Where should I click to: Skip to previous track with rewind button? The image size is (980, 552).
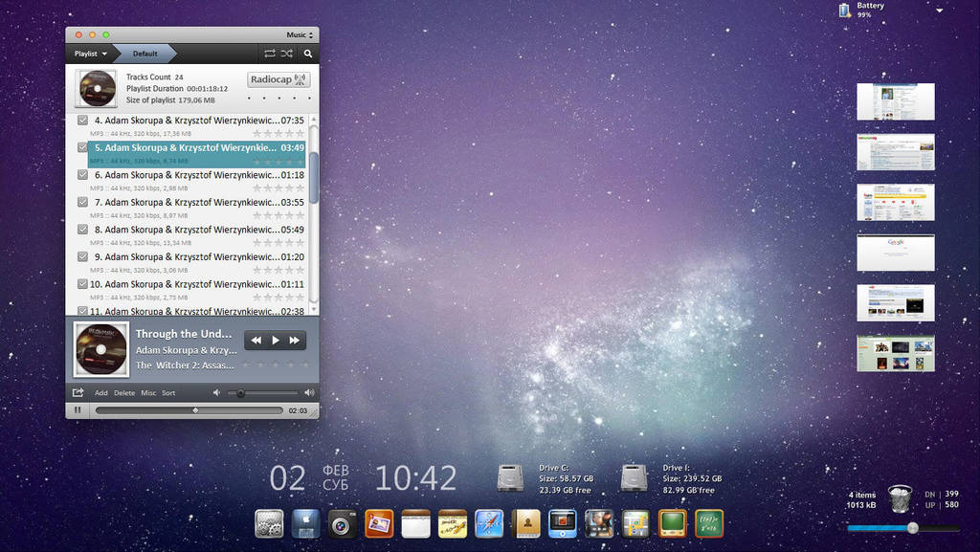(256, 341)
